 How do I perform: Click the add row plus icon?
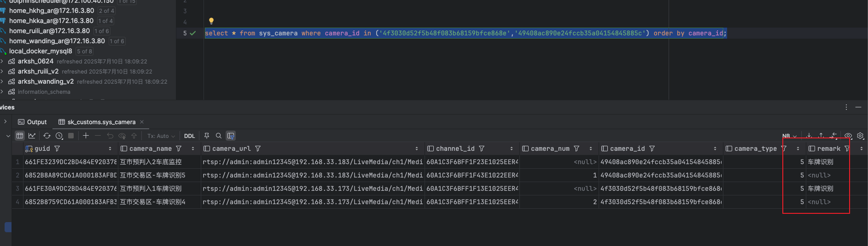tap(86, 136)
